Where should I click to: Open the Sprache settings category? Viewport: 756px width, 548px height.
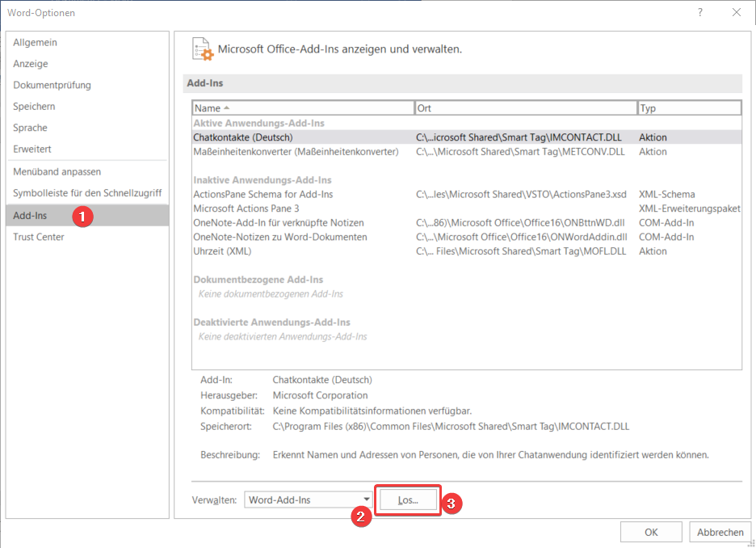pos(31,128)
